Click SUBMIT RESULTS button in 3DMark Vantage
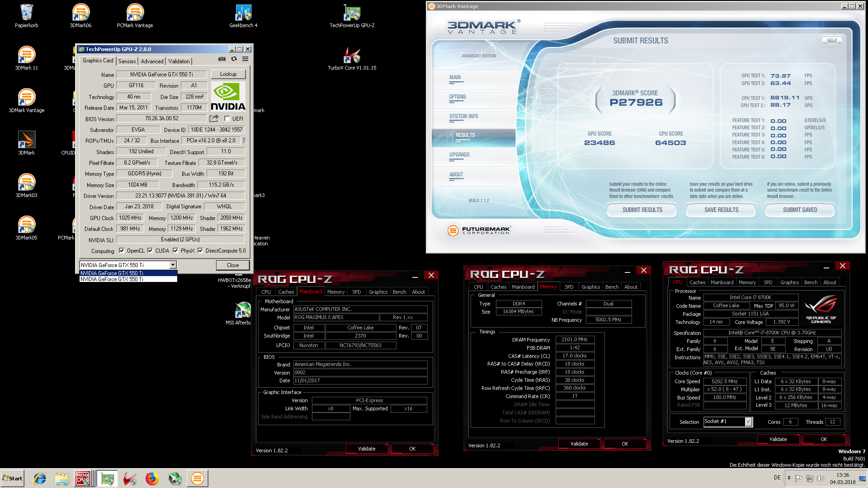 point(642,210)
